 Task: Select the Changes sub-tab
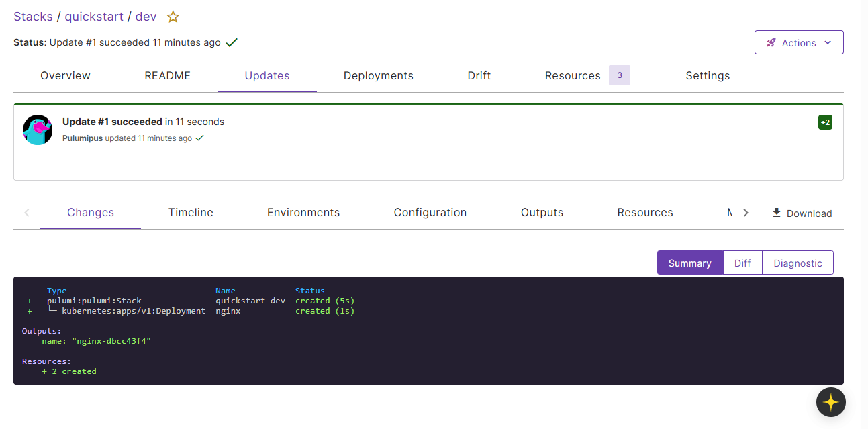click(91, 212)
